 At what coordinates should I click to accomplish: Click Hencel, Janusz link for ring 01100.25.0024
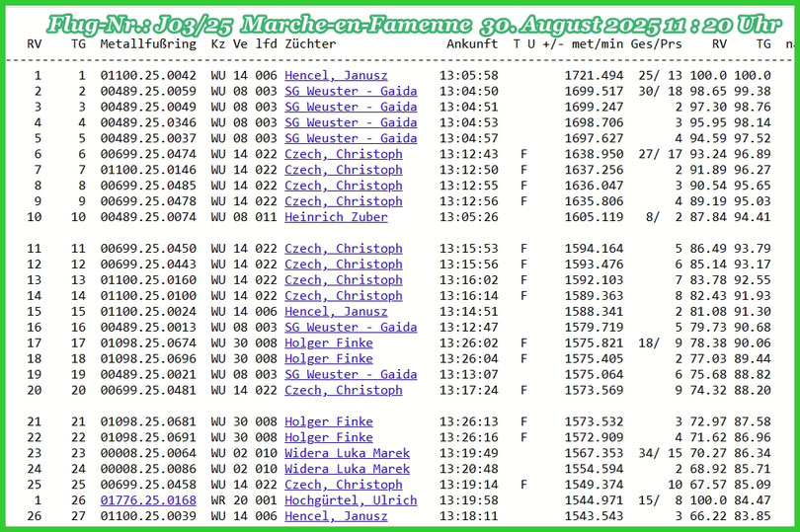click(336, 312)
